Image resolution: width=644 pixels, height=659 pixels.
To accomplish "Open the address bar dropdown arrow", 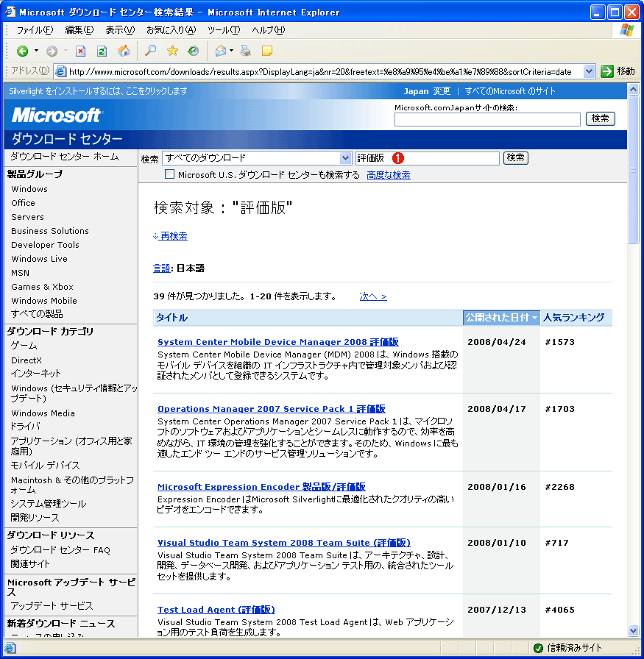I will pyautogui.click(x=589, y=71).
